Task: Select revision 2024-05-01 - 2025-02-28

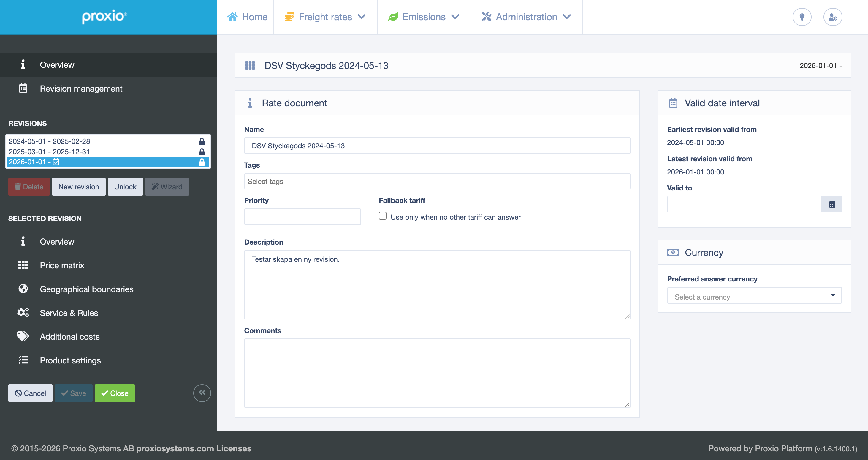Action: [x=108, y=141]
